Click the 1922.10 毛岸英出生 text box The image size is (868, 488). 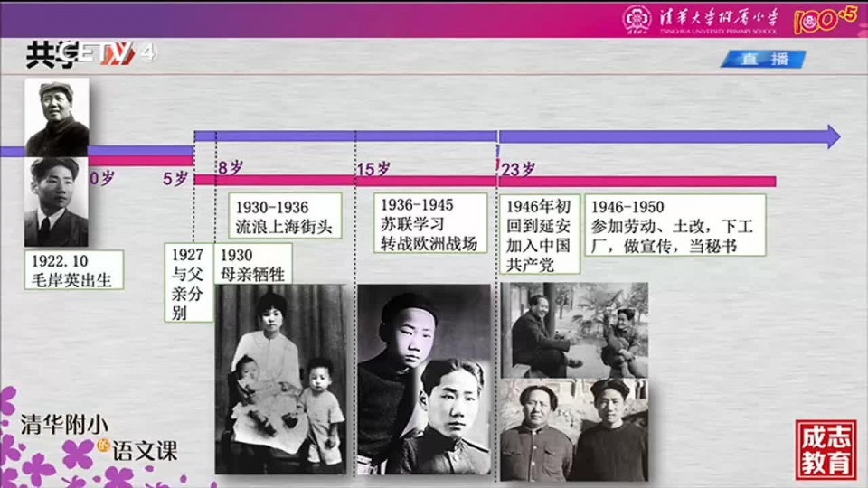[x=73, y=269]
